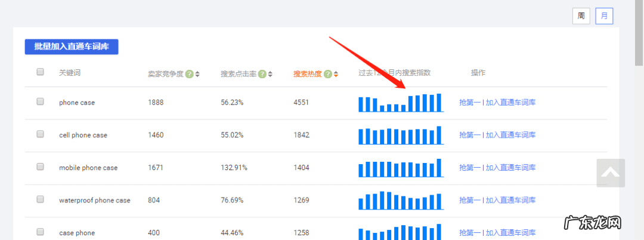Click 加入直通车词库 for case phone

pos(510,233)
